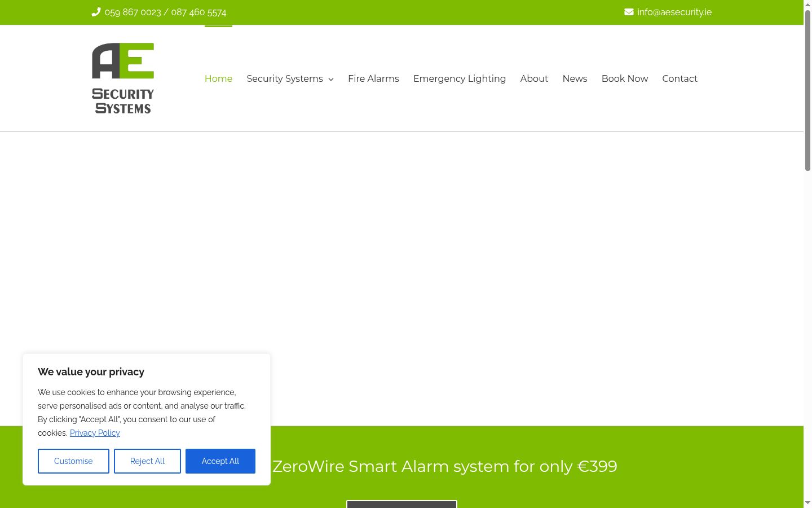This screenshot has width=812, height=508.
Task: Navigate to Emergency Lighting
Action: [x=460, y=78]
